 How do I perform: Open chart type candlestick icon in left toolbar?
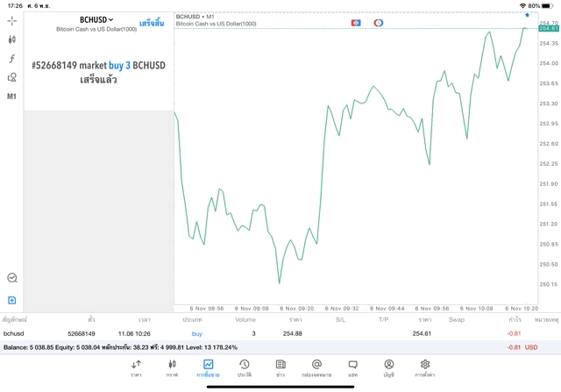click(x=11, y=39)
